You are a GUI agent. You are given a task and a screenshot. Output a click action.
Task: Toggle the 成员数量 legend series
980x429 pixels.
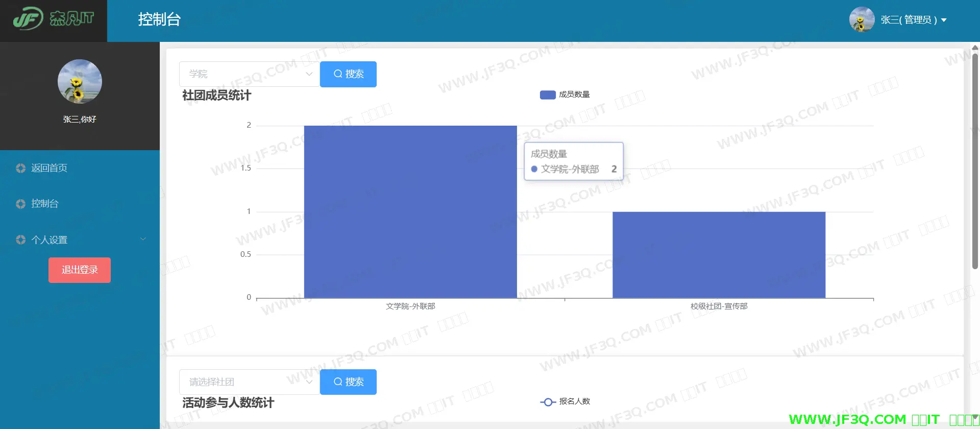pyautogui.click(x=565, y=94)
